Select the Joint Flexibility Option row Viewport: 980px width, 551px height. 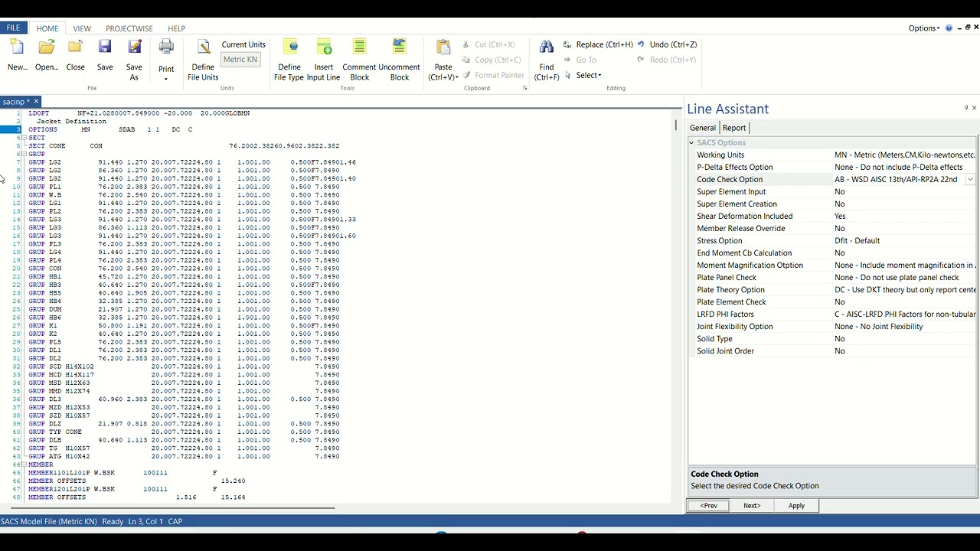pyautogui.click(x=832, y=326)
